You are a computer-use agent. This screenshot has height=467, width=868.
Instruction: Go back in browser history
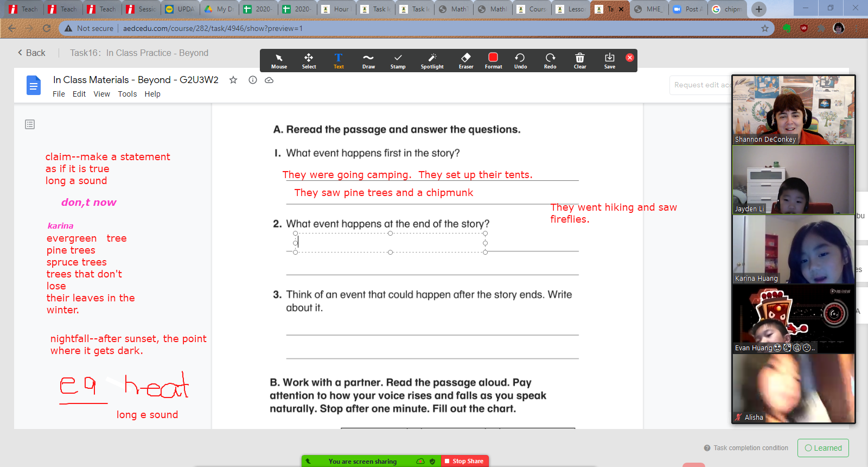point(12,28)
